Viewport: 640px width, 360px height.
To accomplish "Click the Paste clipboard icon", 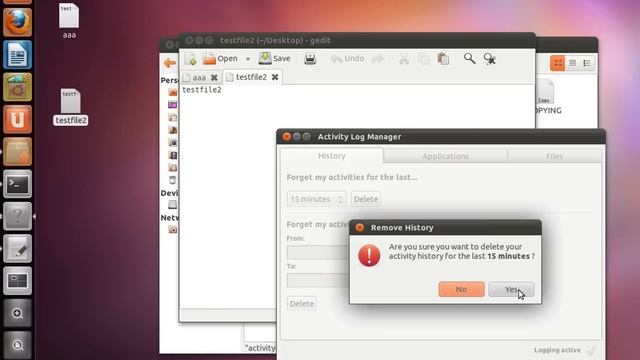I will pyautogui.click(x=443, y=59).
